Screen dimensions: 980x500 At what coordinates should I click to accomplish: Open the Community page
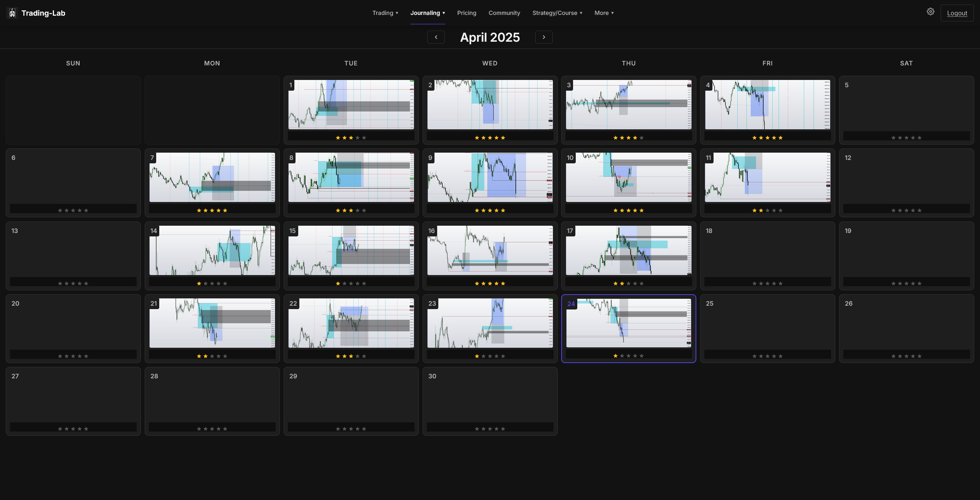pos(504,13)
